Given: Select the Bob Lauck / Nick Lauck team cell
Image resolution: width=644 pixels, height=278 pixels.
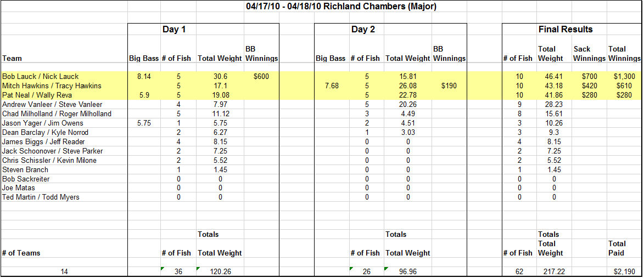Looking at the screenshot, I should click(x=40, y=76).
